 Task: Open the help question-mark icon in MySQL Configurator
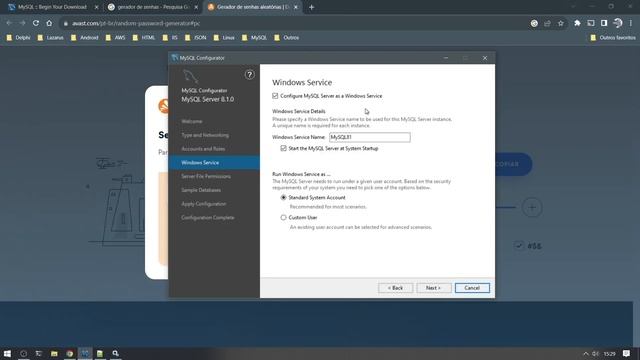pyautogui.click(x=249, y=75)
